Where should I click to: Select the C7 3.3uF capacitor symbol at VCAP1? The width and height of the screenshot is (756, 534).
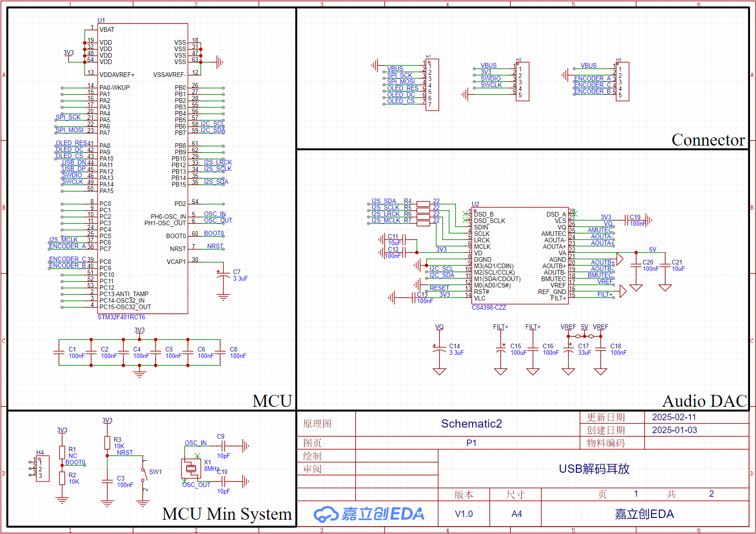[223, 275]
